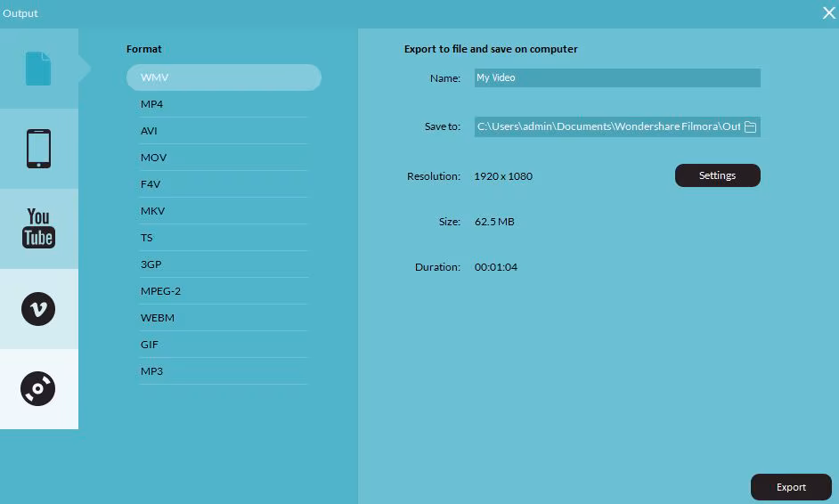Pick GIF from the format list
Screen dimensions: 839x504
click(x=224, y=345)
